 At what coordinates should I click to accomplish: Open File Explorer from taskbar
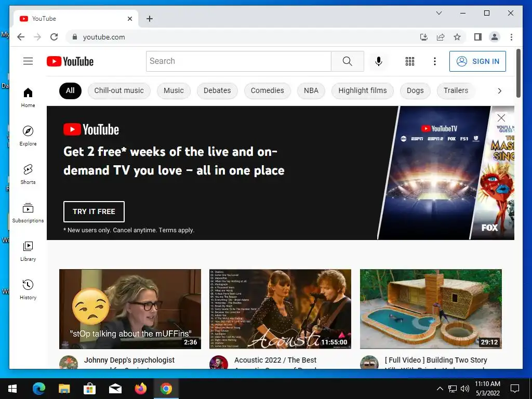tap(64, 389)
